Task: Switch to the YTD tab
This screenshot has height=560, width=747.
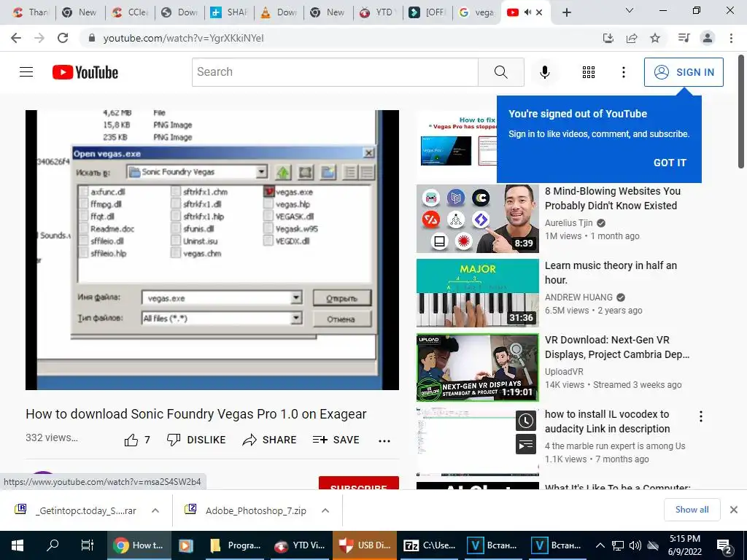Action: click(378, 12)
